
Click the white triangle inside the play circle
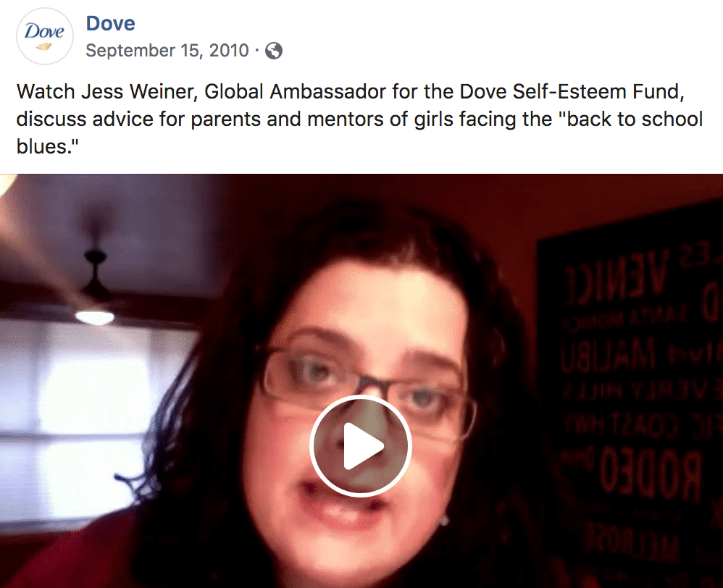(363, 446)
